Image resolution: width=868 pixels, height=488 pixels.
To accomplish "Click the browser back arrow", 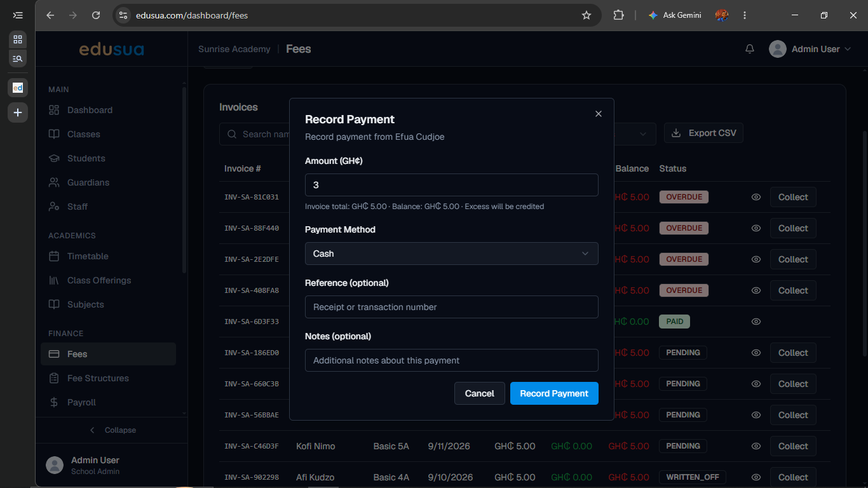I will point(50,15).
